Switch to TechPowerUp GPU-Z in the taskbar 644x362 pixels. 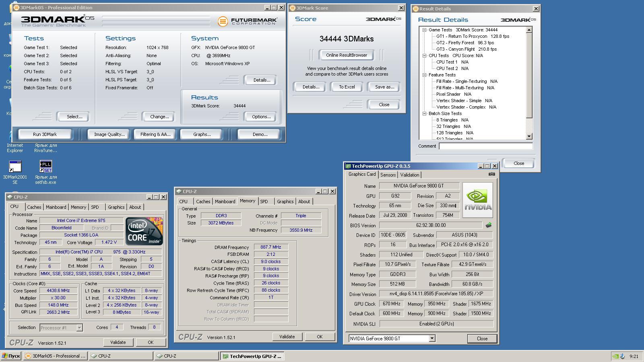coord(252,356)
